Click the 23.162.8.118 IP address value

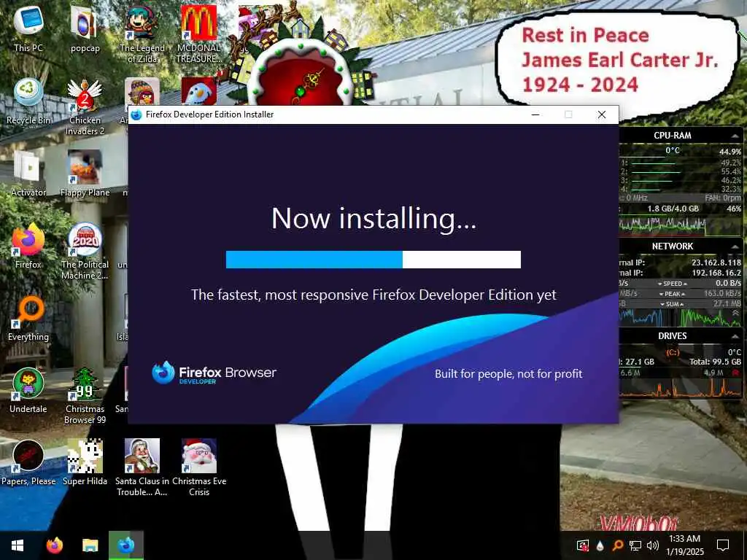pos(716,262)
